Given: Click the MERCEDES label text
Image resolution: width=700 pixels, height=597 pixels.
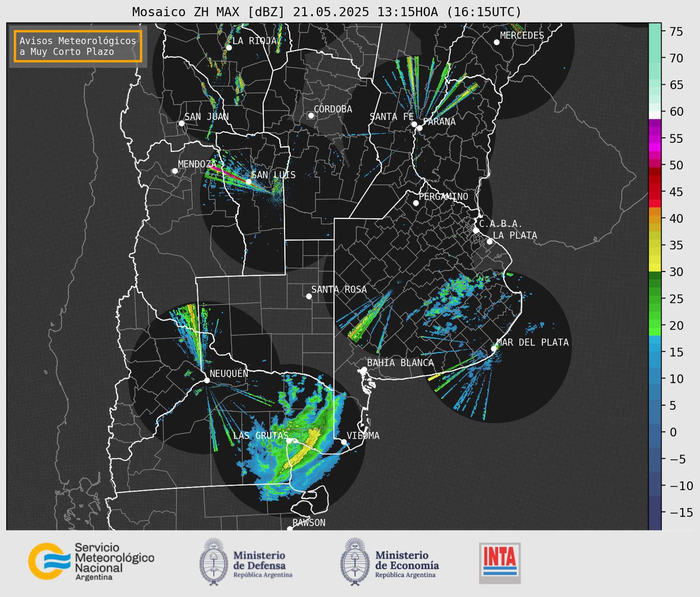Looking at the screenshot, I should 522,36.
